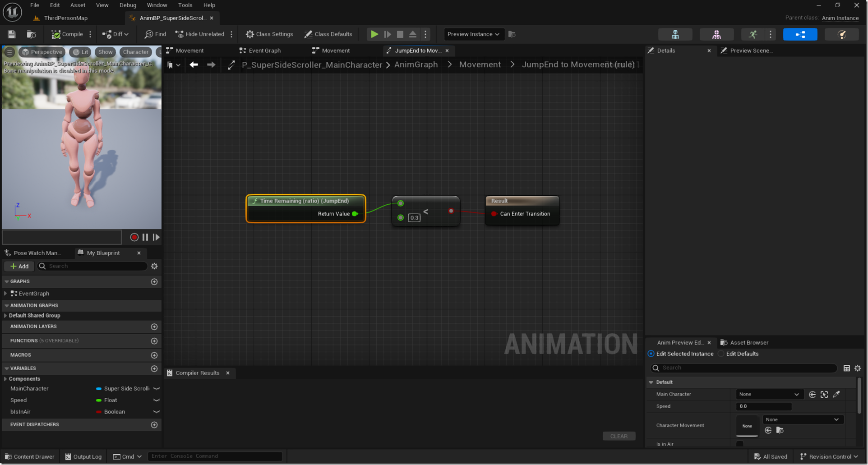Toggle the Is in Air checkbox

[740, 444]
